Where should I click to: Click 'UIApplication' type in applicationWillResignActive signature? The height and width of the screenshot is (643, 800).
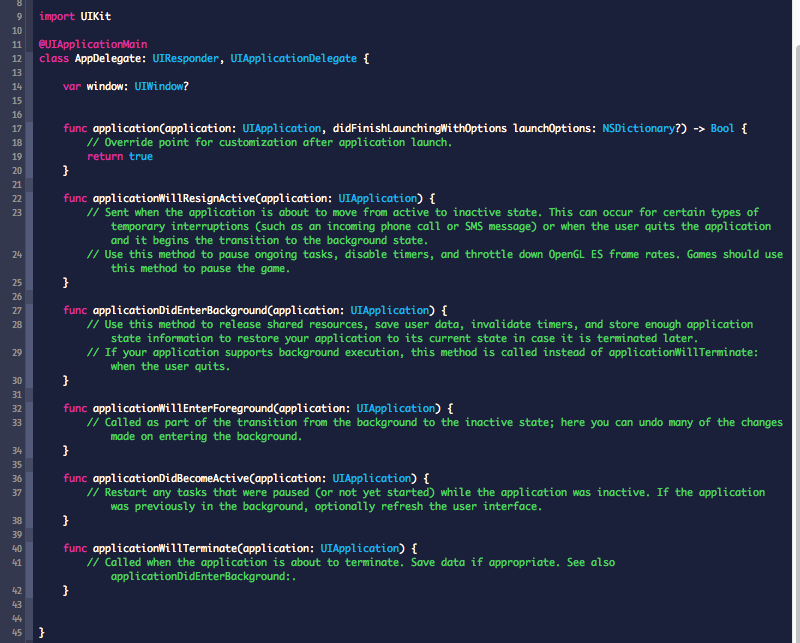click(378, 198)
